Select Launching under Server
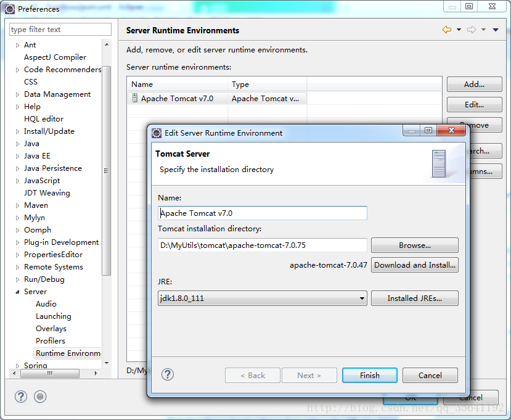 54,316
